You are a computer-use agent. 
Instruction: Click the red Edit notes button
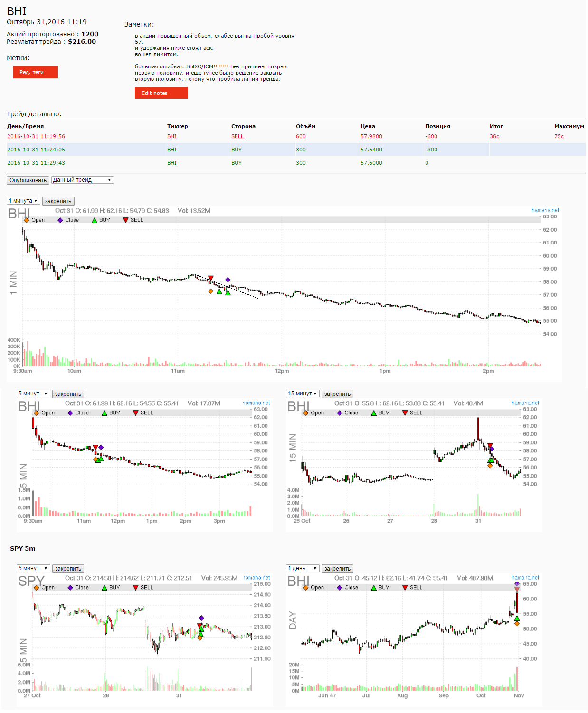[x=161, y=93]
